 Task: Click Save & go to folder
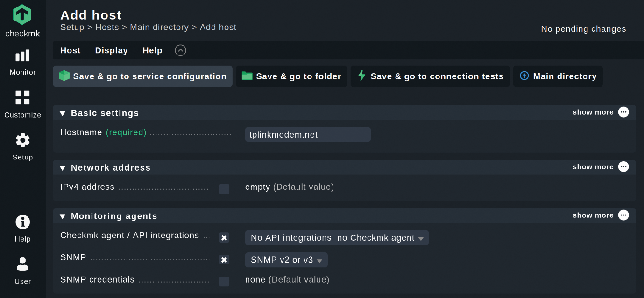[291, 76]
